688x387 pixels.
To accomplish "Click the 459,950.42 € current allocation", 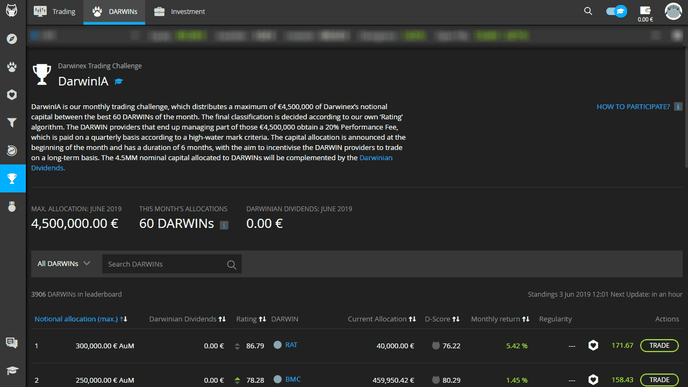I will tap(393, 380).
